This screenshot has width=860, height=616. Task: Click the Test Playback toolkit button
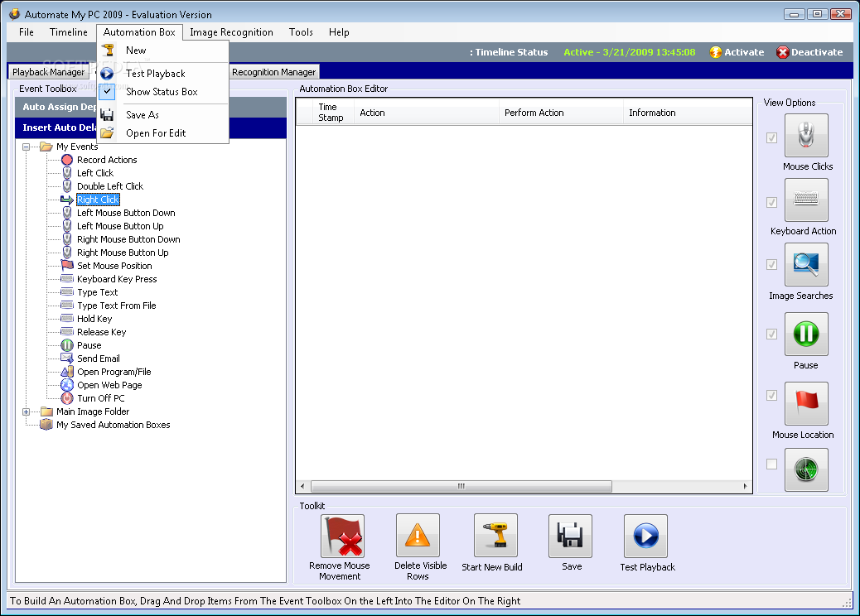[645, 536]
